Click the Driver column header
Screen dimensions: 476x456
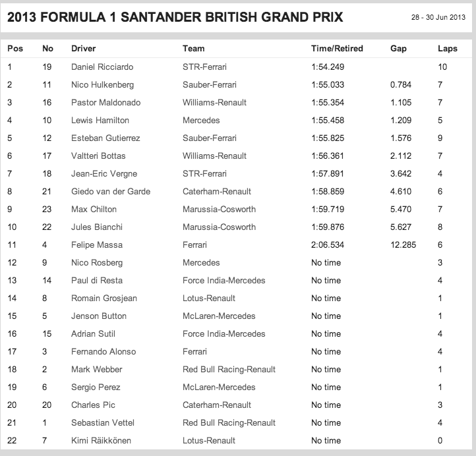coord(84,49)
